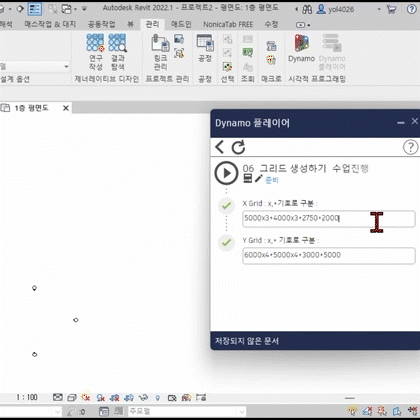Open user account yol4026 menu

coord(335,9)
